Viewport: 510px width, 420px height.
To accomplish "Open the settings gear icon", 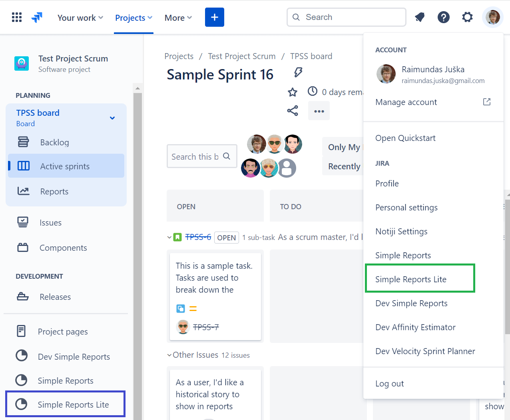I will [x=467, y=17].
